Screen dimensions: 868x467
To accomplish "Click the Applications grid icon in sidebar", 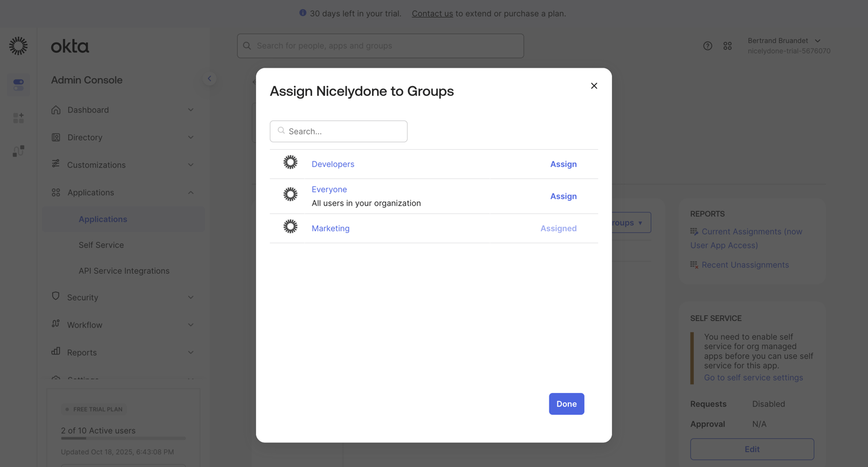I will coord(56,192).
